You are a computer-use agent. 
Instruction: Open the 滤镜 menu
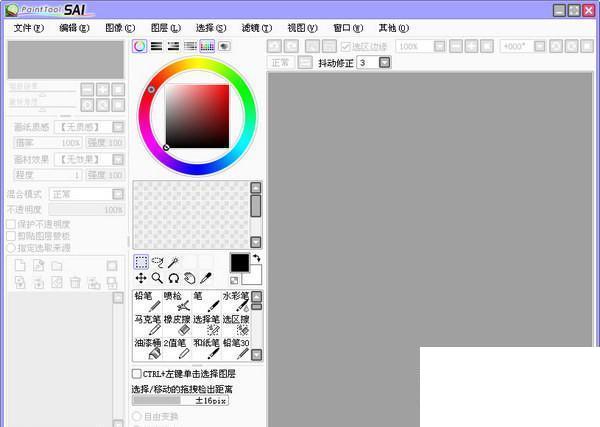pos(256,28)
